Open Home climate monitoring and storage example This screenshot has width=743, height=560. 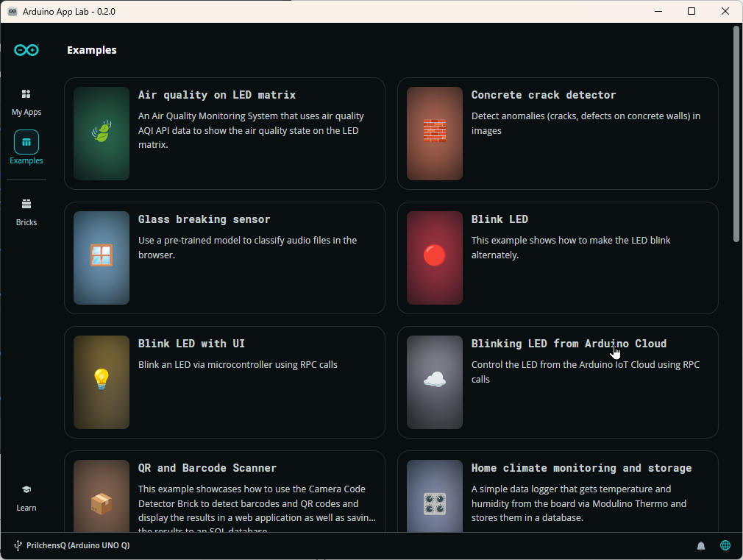pos(581,468)
